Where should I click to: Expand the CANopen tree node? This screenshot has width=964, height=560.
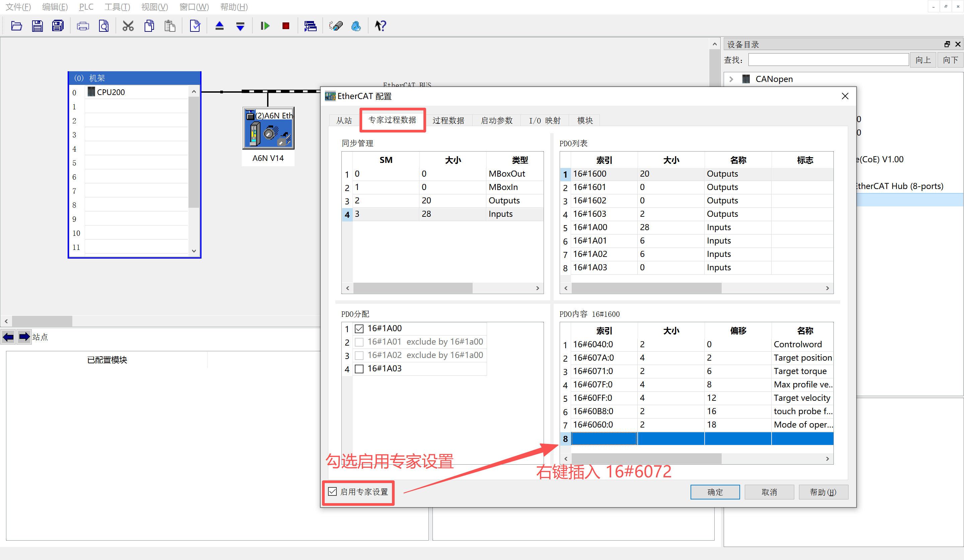click(x=731, y=79)
